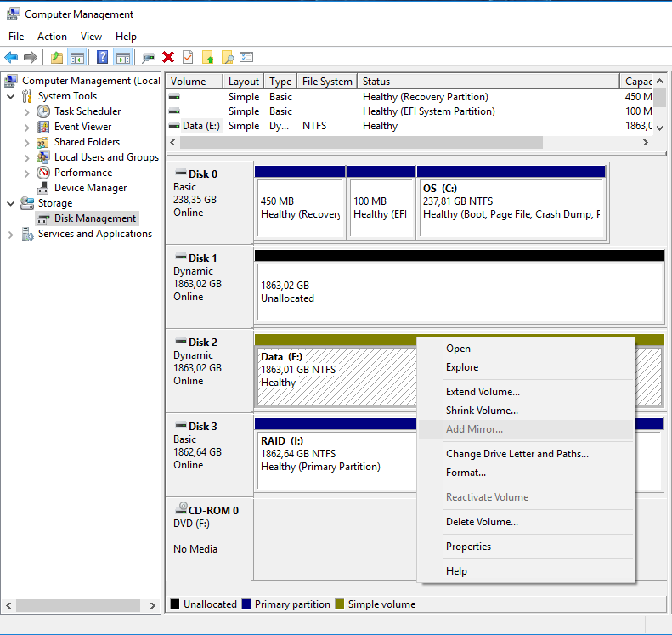The width and height of the screenshot is (672, 635).
Task: Expand Services and Applications node
Action: pos(11,235)
